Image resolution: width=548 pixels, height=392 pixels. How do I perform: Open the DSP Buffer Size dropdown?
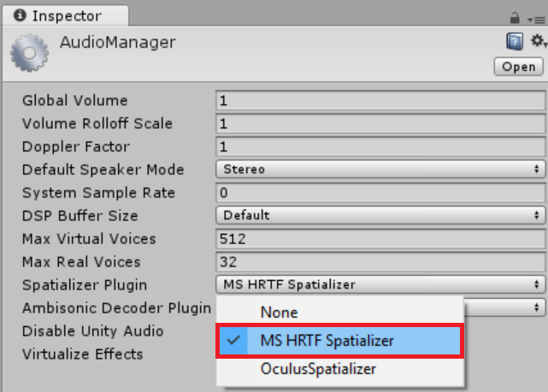pyautogui.click(x=380, y=215)
